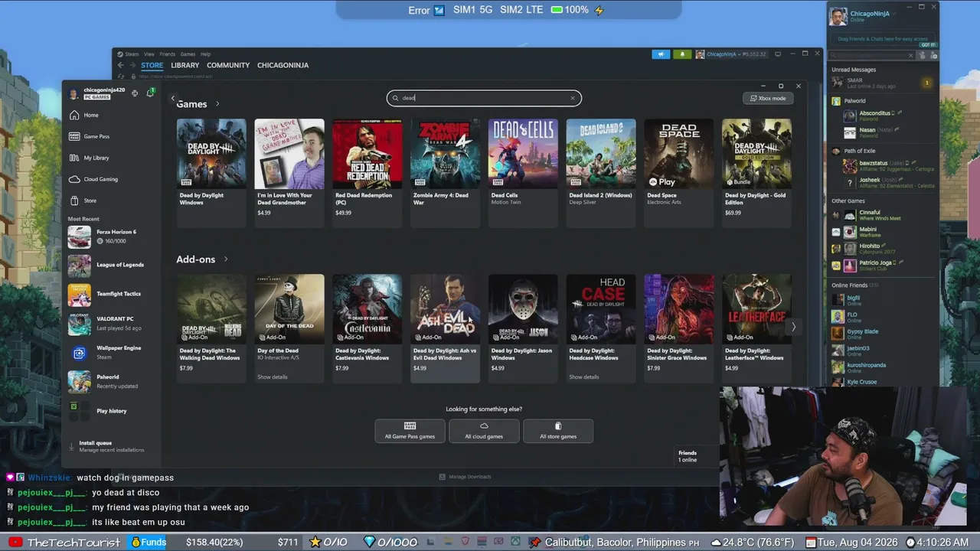Show next Add-ons with the right arrow
This screenshot has height=551, width=980.
[x=793, y=327]
